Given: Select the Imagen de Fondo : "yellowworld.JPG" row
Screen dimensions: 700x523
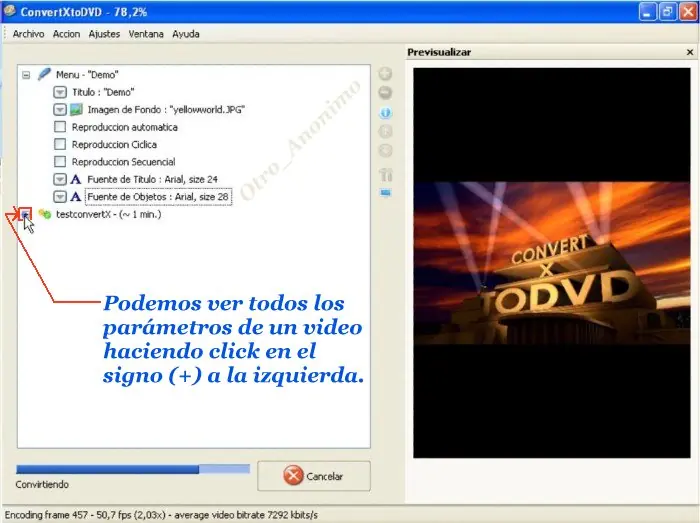Looking at the screenshot, I should pyautogui.click(x=166, y=109).
